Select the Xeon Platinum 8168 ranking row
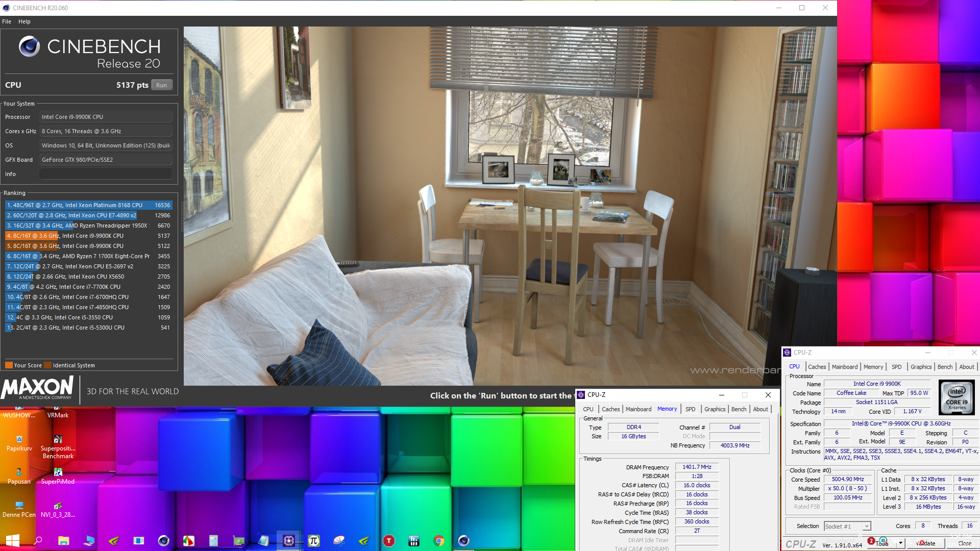Image resolution: width=980 pixels, height=551 pixels. click(88, 205)
